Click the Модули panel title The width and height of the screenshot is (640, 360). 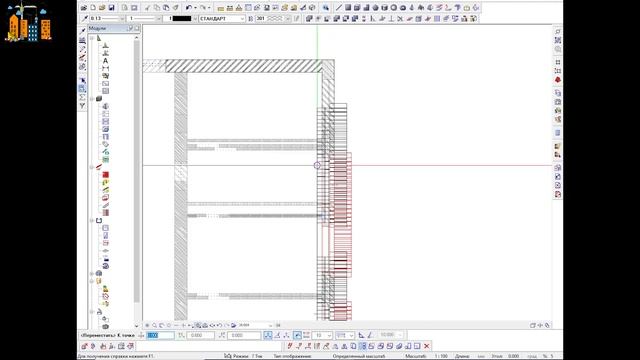pyautogui.click(x=98, y=28)
